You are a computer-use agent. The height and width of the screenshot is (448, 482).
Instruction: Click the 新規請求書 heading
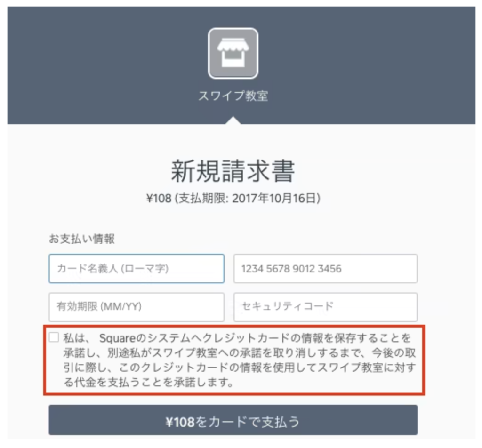coord(233,171)
